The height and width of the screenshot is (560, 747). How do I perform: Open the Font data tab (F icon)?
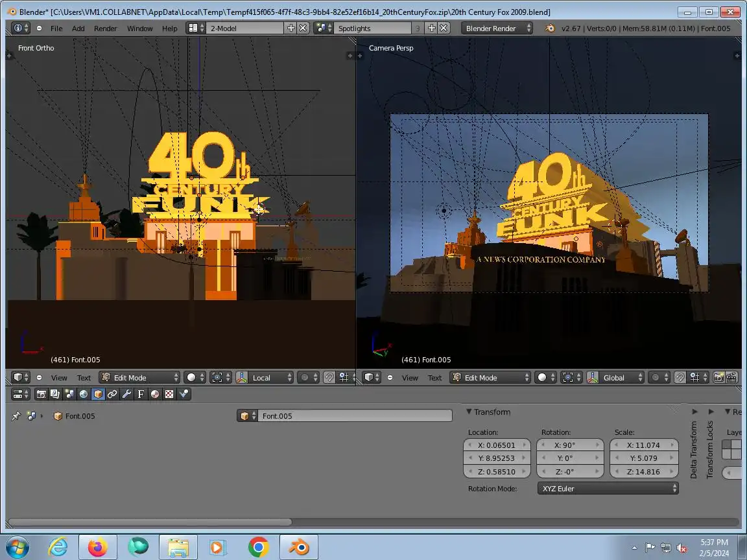(141, 394)
